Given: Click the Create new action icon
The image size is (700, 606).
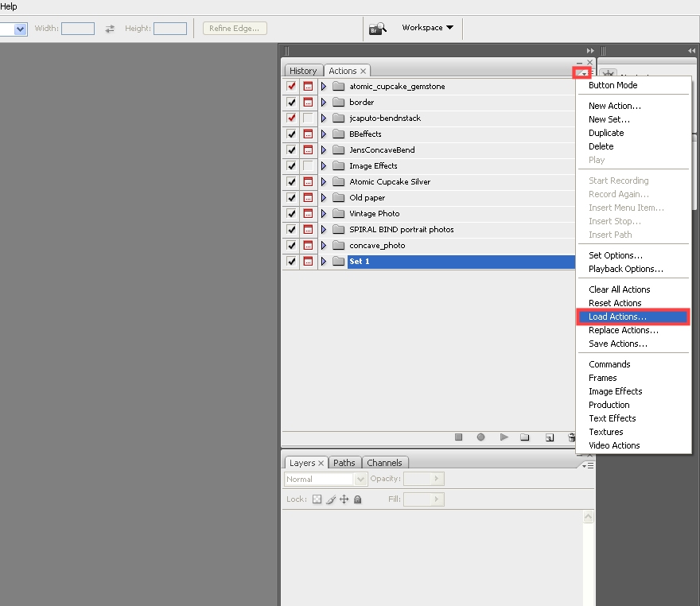Looking at the screenshot, I should 550,437.
